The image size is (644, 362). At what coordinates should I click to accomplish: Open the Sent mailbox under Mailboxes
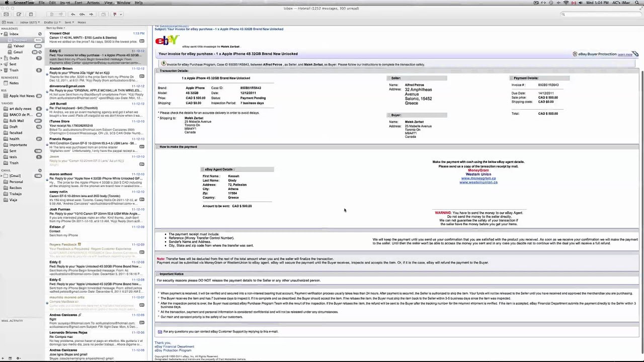pos(23,64)
